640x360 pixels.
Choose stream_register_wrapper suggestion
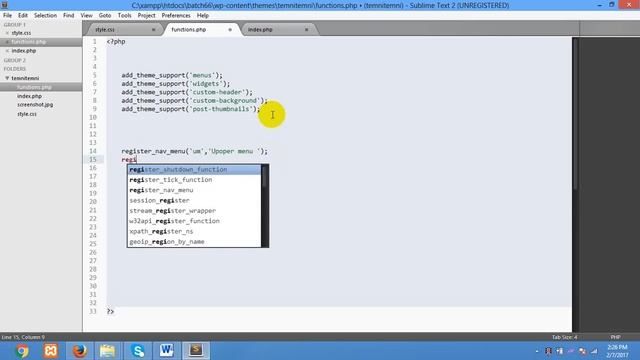(x=194, y=211)
